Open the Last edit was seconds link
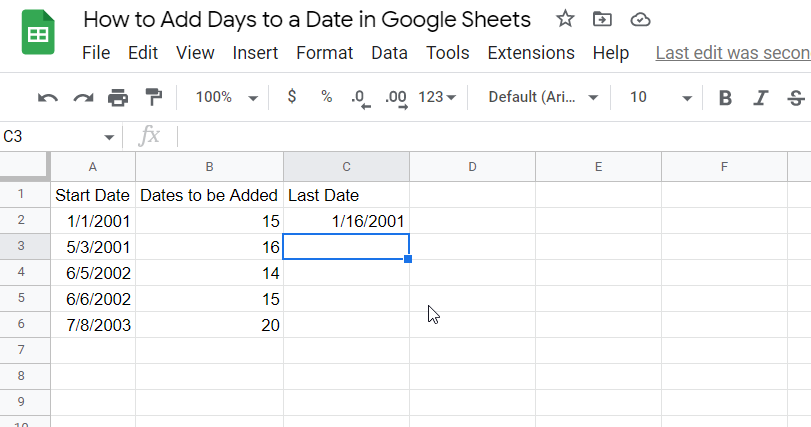This screenshot has width=811, height=427. click(x=733, y=53)
